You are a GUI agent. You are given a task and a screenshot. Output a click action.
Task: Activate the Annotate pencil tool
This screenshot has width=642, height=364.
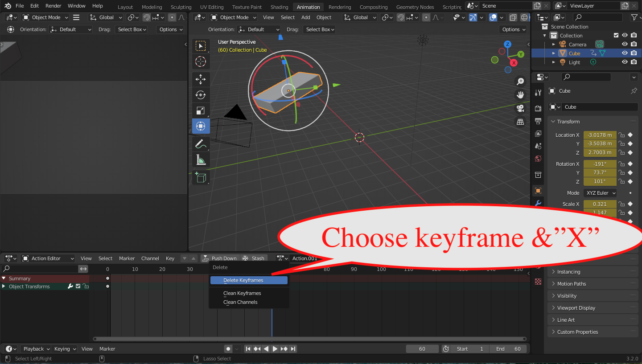pos(201,144)
